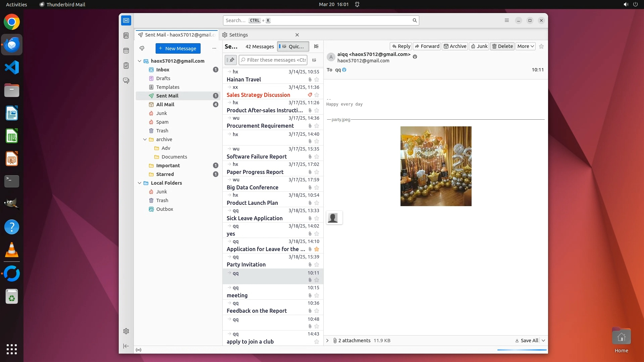The width and height of the screenshot is (644, 362).
Task: Toggle star on Party Invitation message
Action: [x=317, y=265]
